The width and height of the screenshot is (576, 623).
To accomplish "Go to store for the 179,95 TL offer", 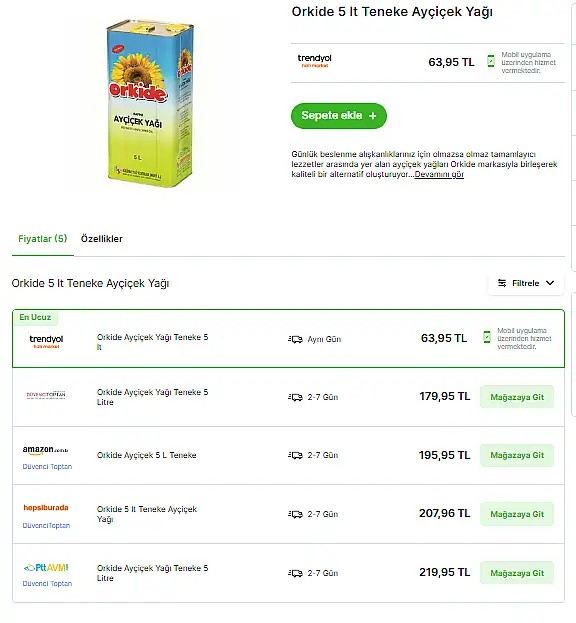I will pyautogui.click(x=517, y=397).
